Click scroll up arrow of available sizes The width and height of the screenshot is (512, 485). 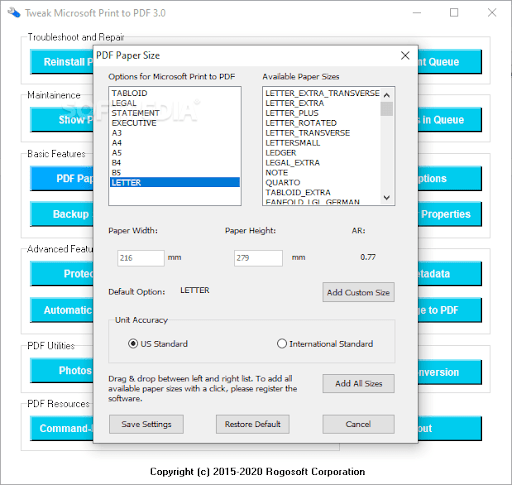click(x=387, y=95)
